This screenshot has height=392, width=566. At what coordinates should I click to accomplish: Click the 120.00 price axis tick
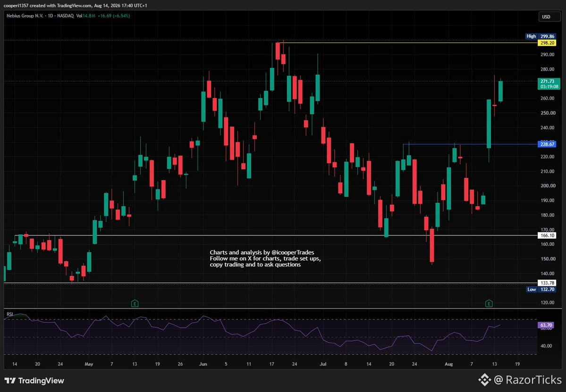click(x=547, y=302)
